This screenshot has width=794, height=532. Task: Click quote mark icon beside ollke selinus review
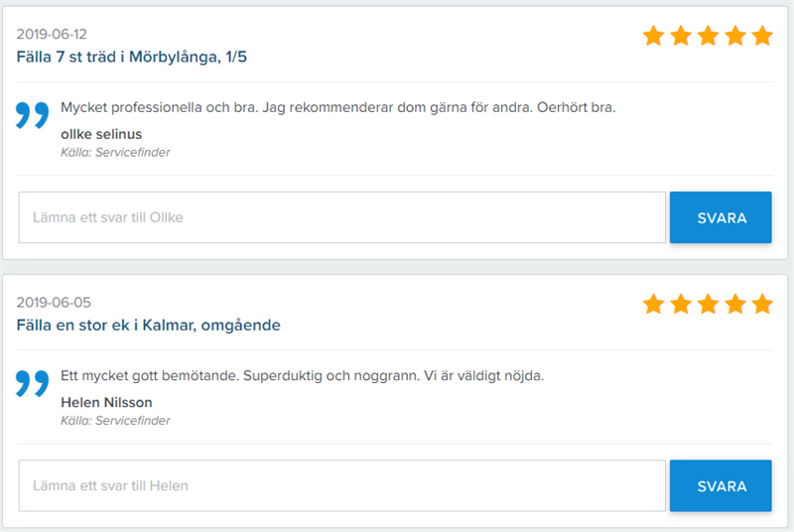coord(32,114)
